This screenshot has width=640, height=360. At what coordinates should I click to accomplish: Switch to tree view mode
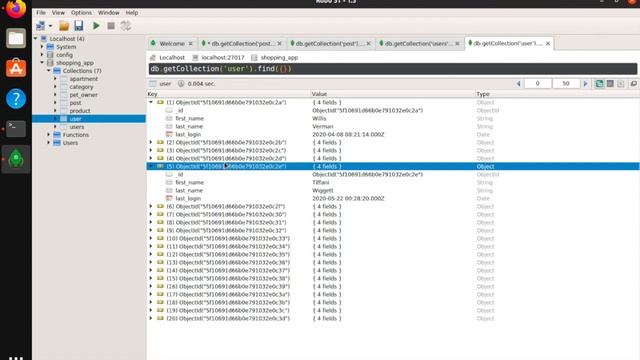599,84
